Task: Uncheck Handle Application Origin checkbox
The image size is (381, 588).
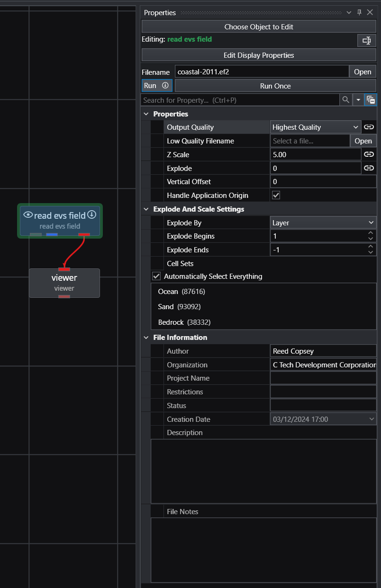Action: 276,195
